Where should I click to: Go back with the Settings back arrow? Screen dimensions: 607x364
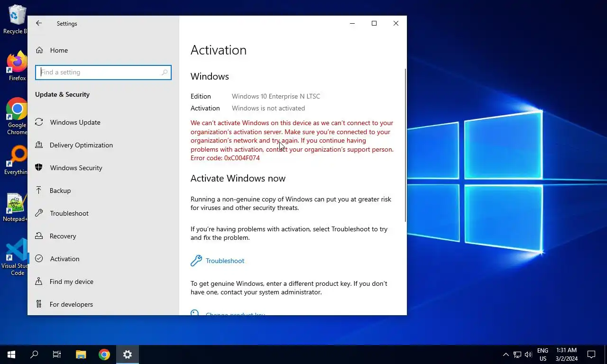(39, 23)
